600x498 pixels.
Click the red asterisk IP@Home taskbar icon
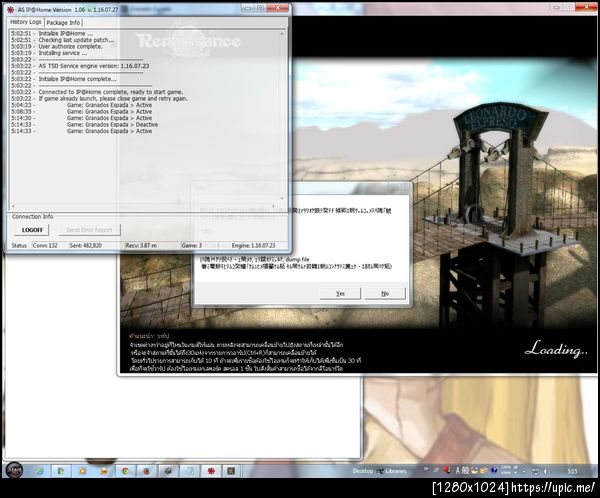point(211,471)
